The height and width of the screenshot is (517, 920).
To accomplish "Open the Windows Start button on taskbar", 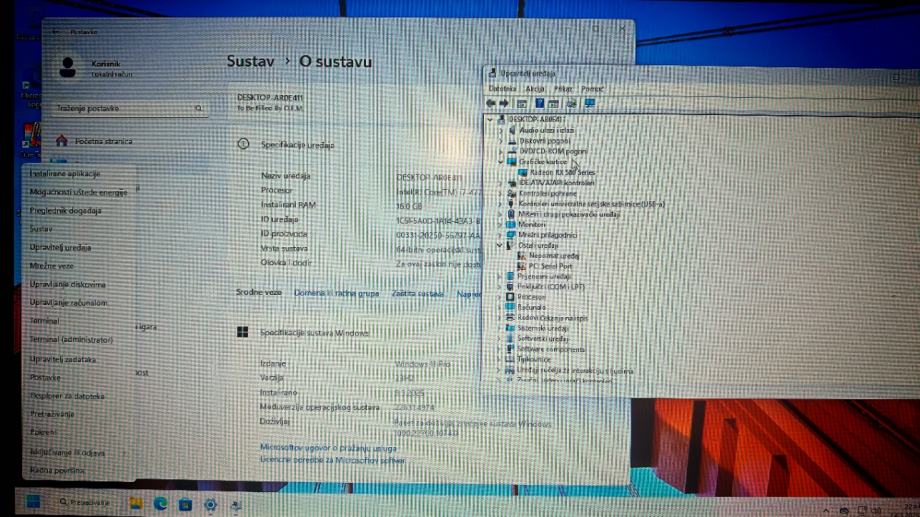I will coord(33,502).
